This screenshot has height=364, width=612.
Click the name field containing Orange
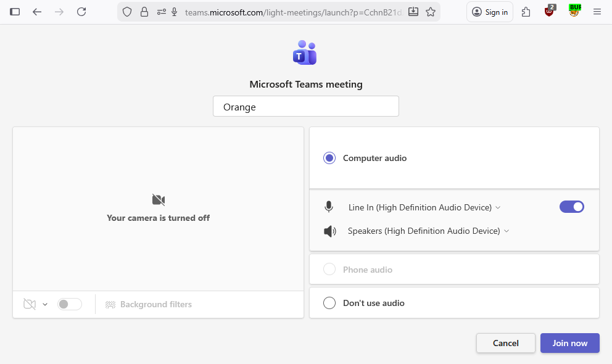point(305,107)
